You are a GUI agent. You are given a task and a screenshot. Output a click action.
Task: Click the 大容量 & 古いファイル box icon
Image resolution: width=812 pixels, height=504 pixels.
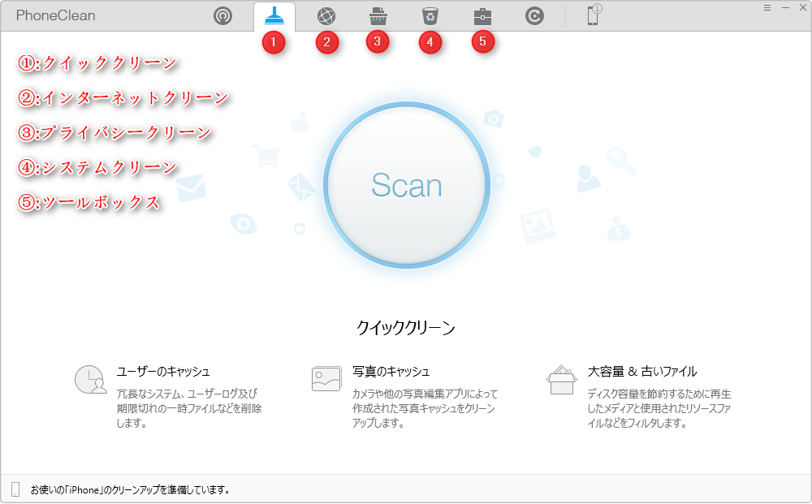561,379
